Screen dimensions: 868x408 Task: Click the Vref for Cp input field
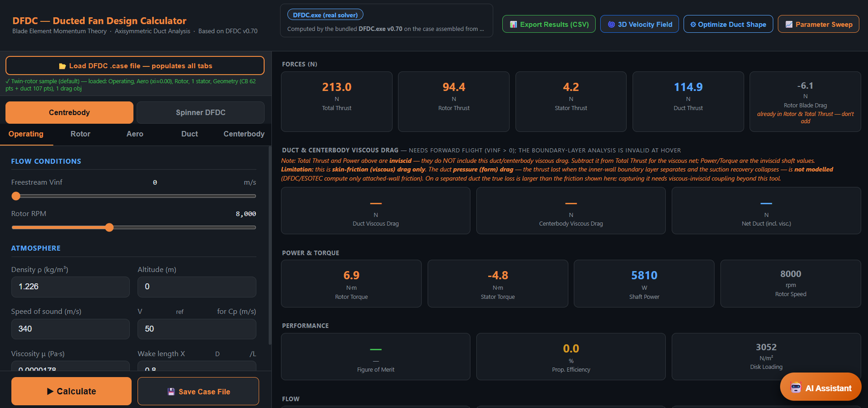pos(197,329)
